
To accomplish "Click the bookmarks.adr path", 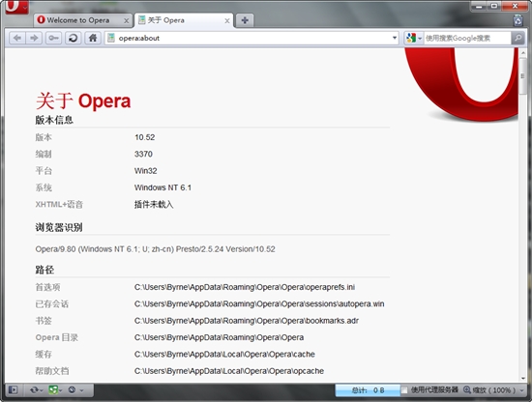I will tap(247, 321).
